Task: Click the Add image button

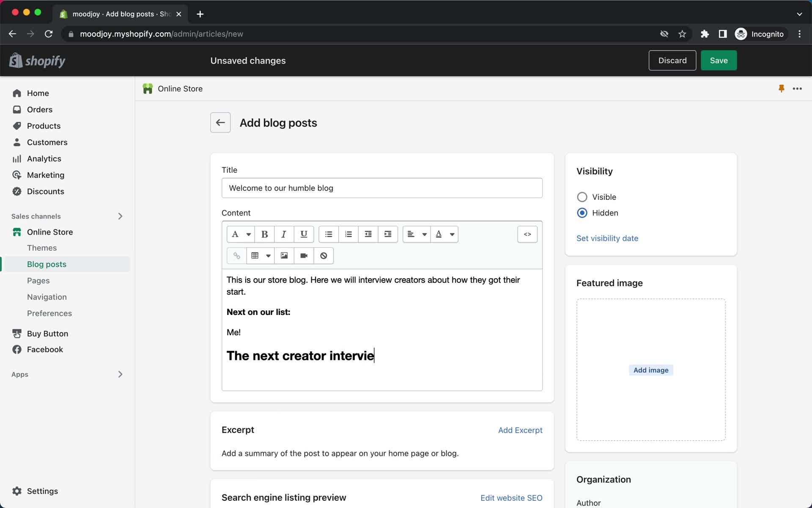Action: tap(651, 370)
